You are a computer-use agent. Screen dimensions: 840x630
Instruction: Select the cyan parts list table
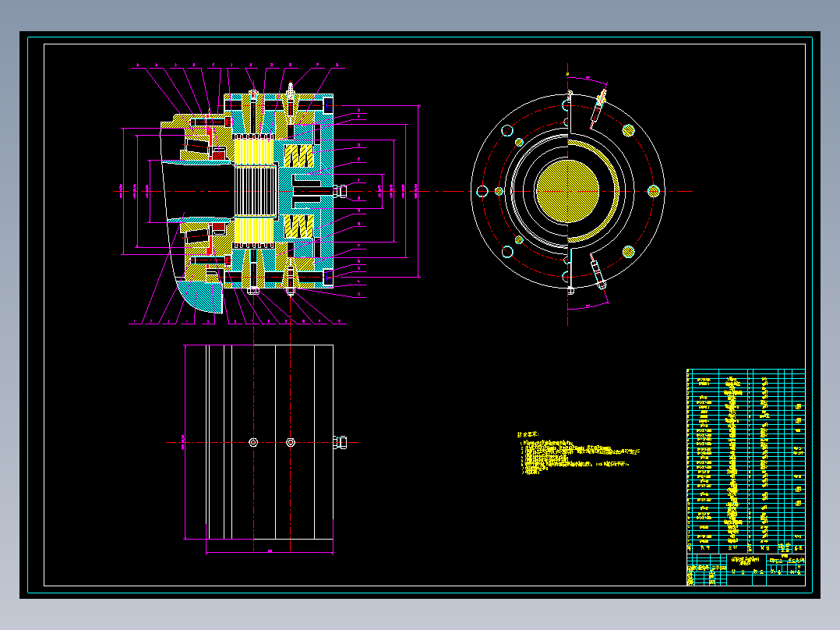(x=746, y=461)
